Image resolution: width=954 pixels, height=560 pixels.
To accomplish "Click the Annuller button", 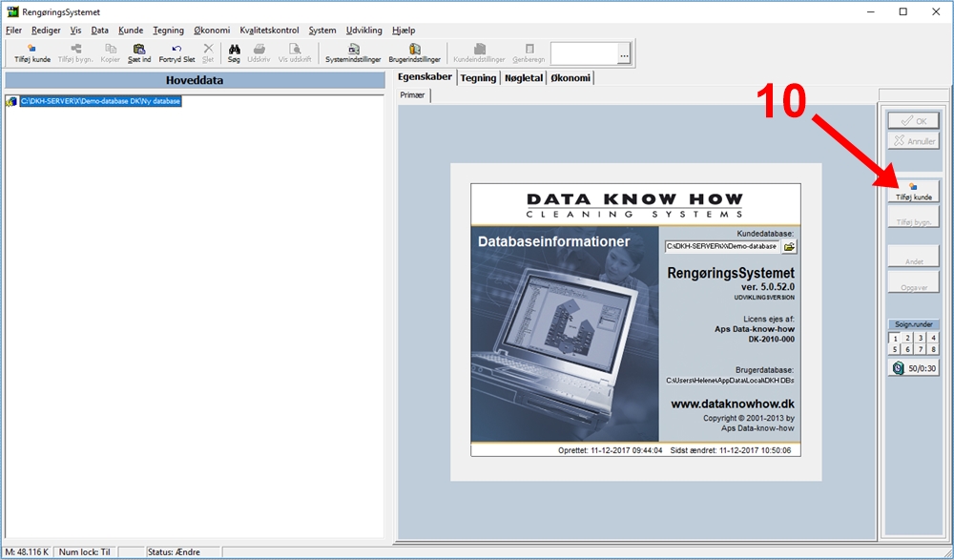I will point(913,140).
